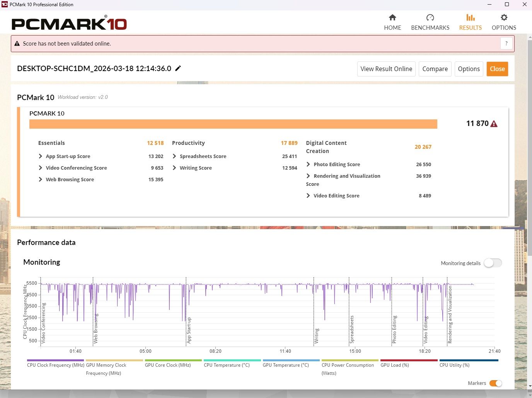The height and width of the screenshot is (398, 532).
Task: Click the question mark help icon
Action: [506, 43]
